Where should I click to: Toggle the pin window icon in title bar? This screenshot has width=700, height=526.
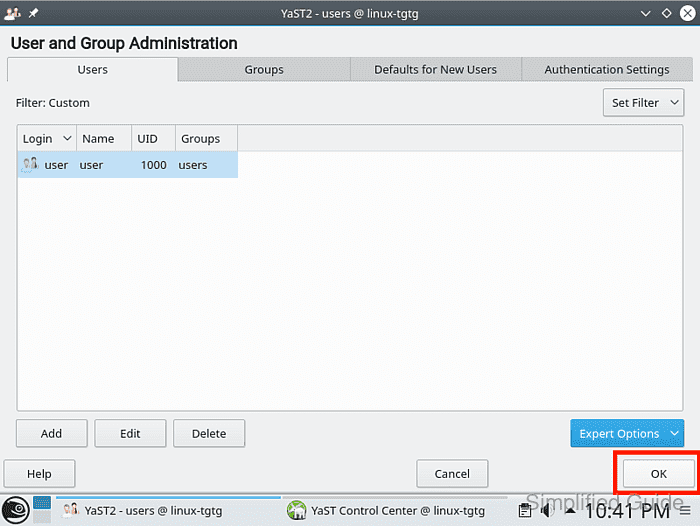coord(33,13)
